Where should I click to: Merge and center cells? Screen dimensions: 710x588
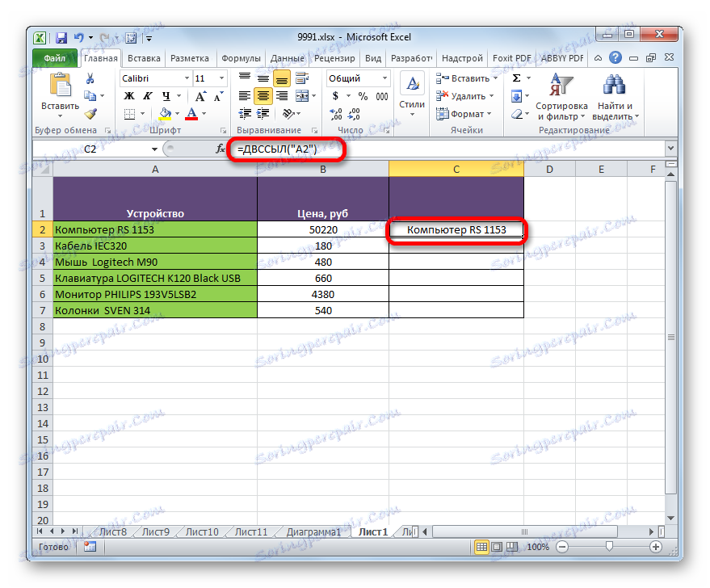(x=302, y=96)
